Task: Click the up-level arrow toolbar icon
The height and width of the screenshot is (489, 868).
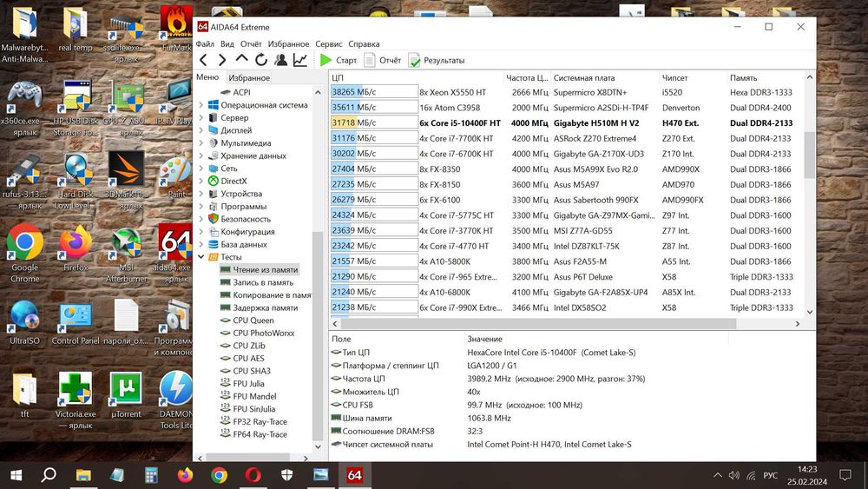Action: (x=241, y=59)
